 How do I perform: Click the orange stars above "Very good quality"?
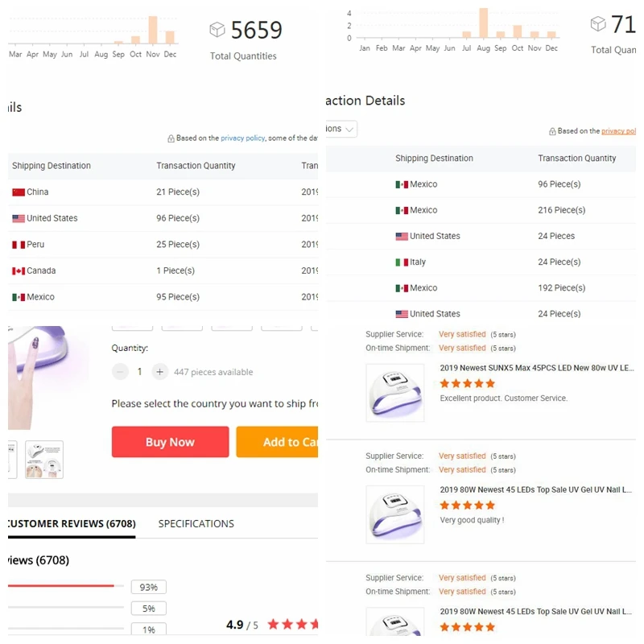(467, 506)
